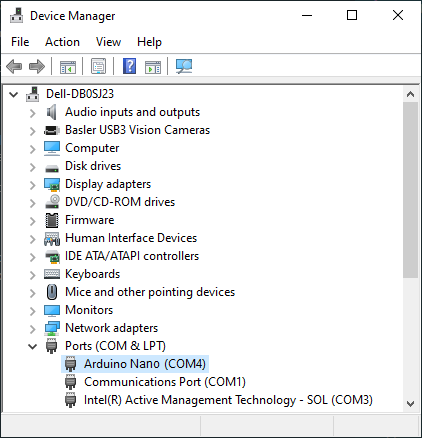The height and width of the screenshot is (438, 422).
Task: Click the Communications Port (COM1) icon
Action: 70,382
